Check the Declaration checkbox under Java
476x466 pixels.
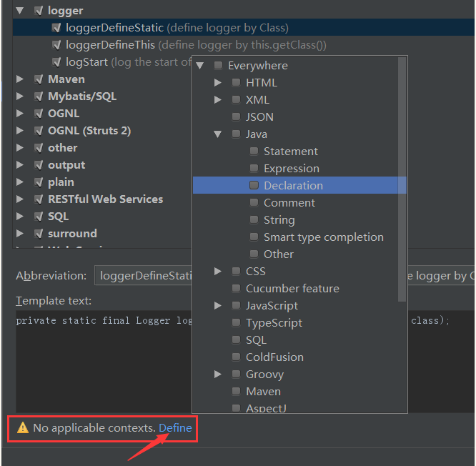(x=254, y=185)
